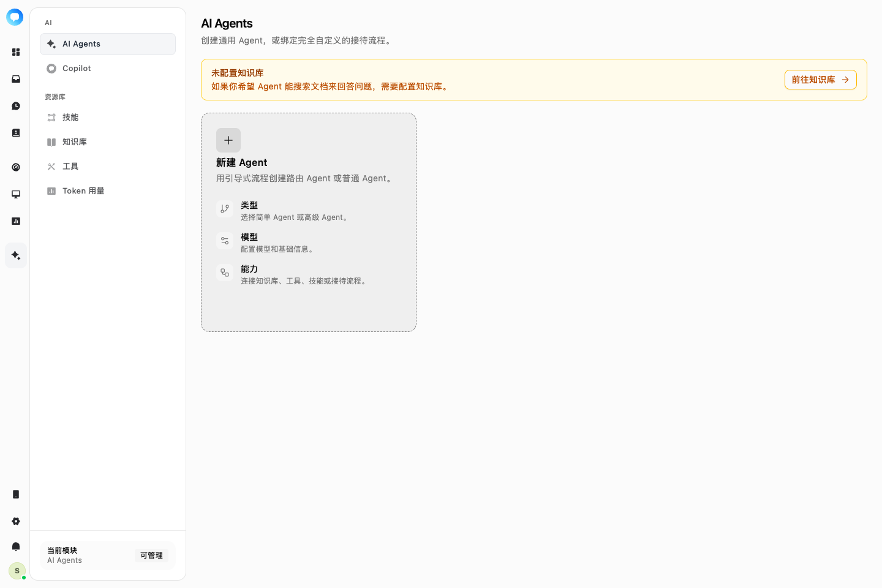
Task: Click the 未配置知识库 warning title
Action: click(x=238, y=73)
